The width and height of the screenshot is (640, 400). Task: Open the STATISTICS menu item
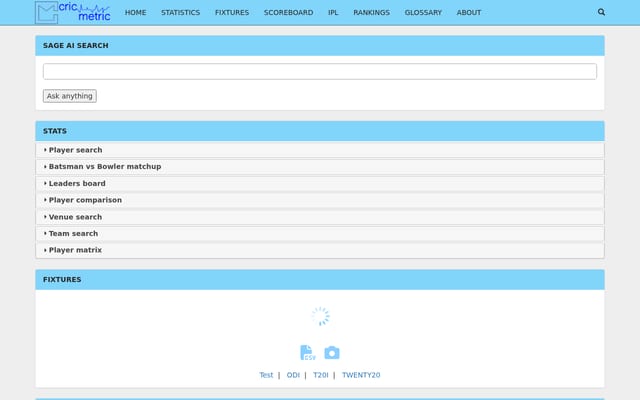tap(180, 13)
